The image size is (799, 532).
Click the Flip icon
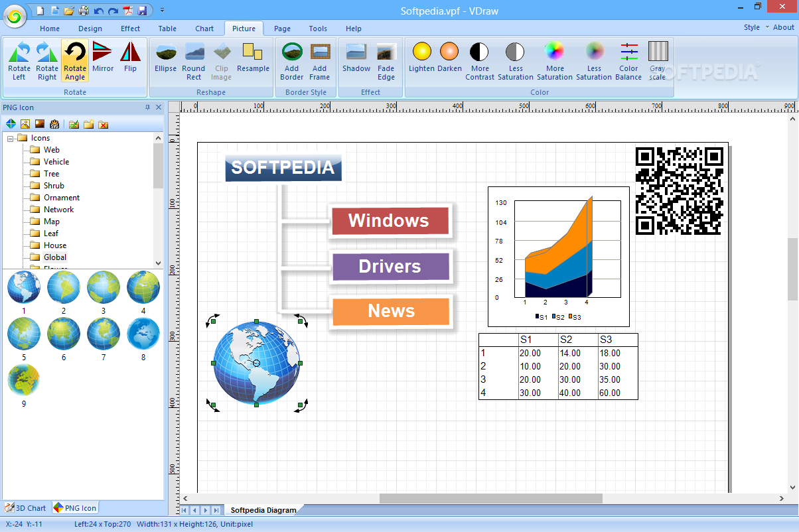[x=130, y=57]
